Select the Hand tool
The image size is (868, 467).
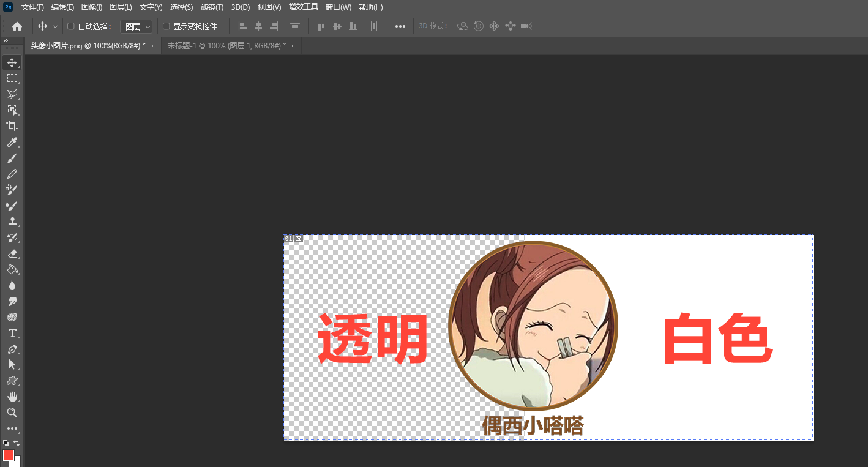12,397
